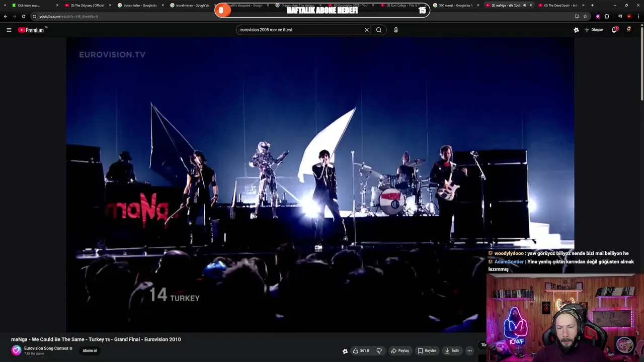Click the youtube.com address bar URL

[x=68, y=16]
